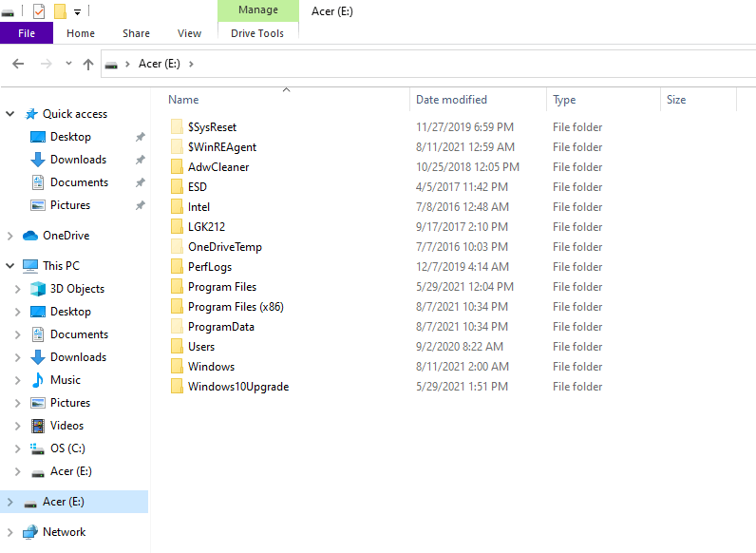Viewport: 756px width, 553px height.
Task: Select This PC in navigation pane
Action: tap(61, 265)
